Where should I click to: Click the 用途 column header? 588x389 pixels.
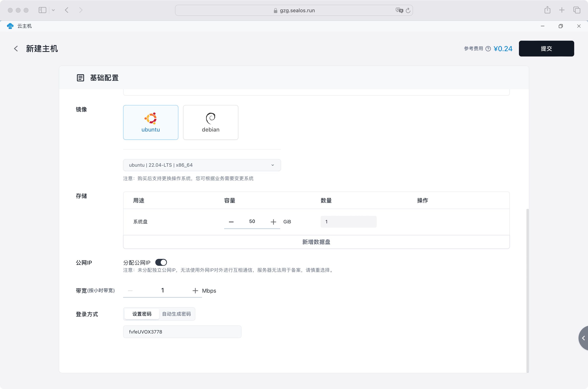[139, 200]
